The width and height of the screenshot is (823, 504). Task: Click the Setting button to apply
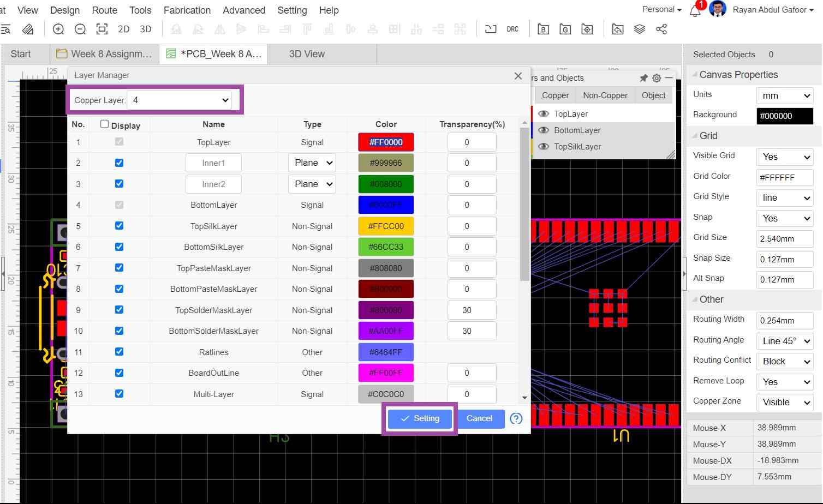(x=420, y=418)
